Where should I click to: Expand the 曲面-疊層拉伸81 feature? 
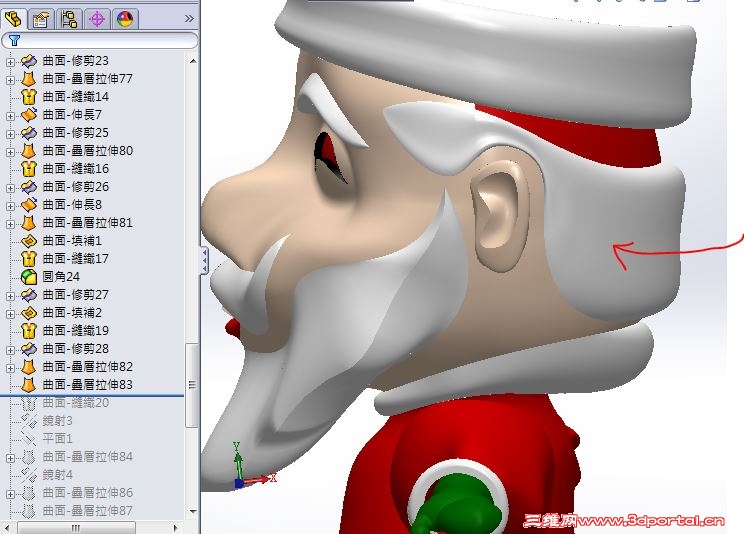click(x=10, y=224)
